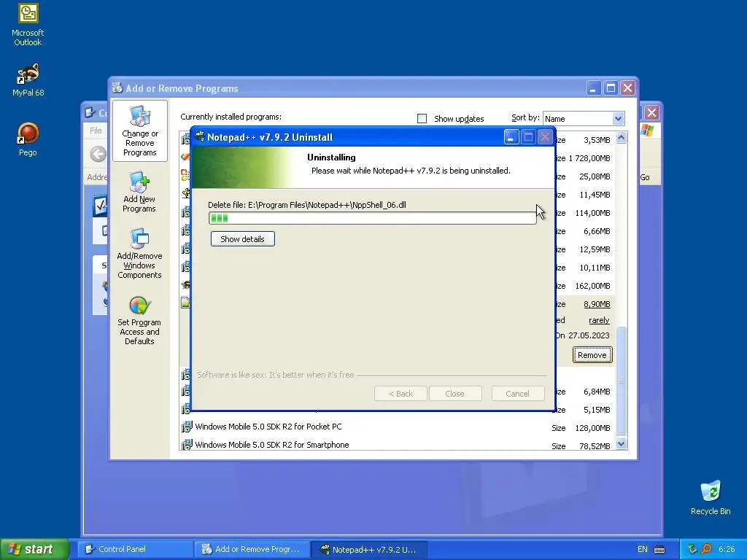The width and height of the screenshot is (747, 560).
Task: Switch to Notepad++ v7.9.2 Uninstall taskbar button
Action: pyautogui.click(x=368, y=550)
